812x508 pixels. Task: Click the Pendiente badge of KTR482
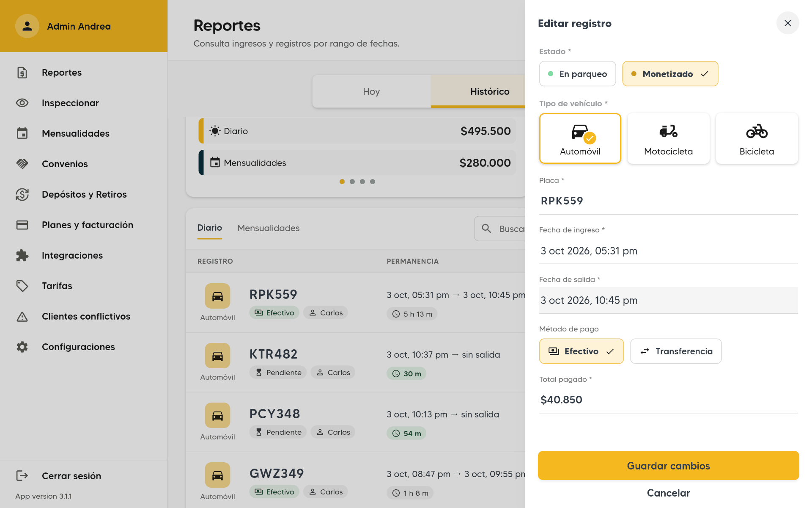pos(278,373)
